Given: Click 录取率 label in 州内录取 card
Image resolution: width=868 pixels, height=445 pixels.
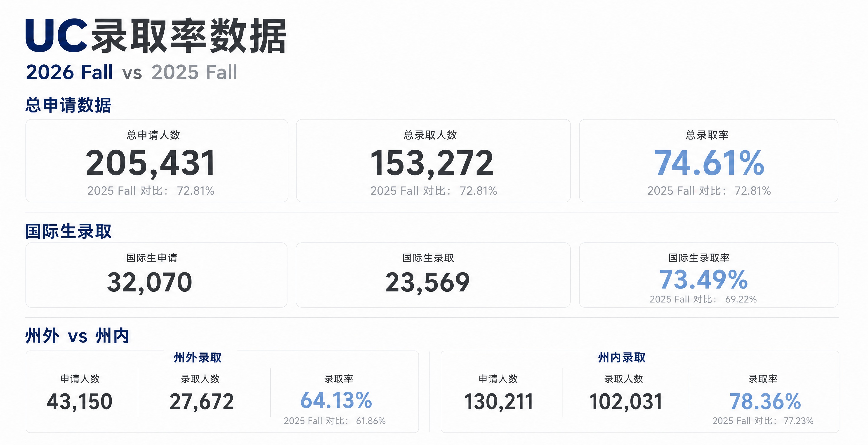Looking at the screenshot, I should point(763,379).
